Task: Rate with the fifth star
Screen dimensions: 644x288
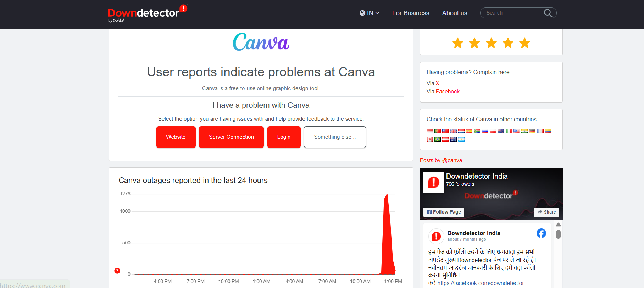Action: click(x=524, y=43)
